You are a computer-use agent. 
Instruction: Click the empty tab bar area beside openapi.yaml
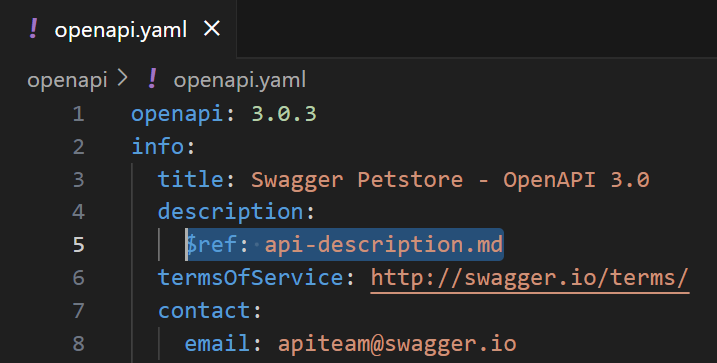[x=476, y=28]
